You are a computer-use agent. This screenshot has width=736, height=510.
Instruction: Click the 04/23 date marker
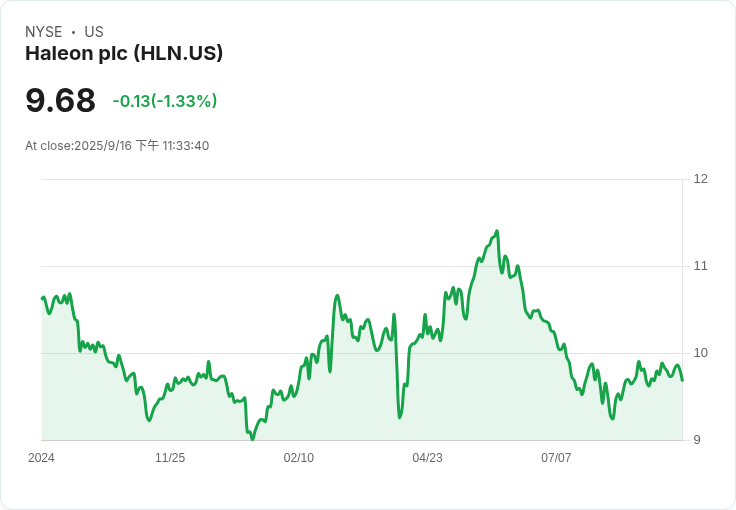coord(427,457)
